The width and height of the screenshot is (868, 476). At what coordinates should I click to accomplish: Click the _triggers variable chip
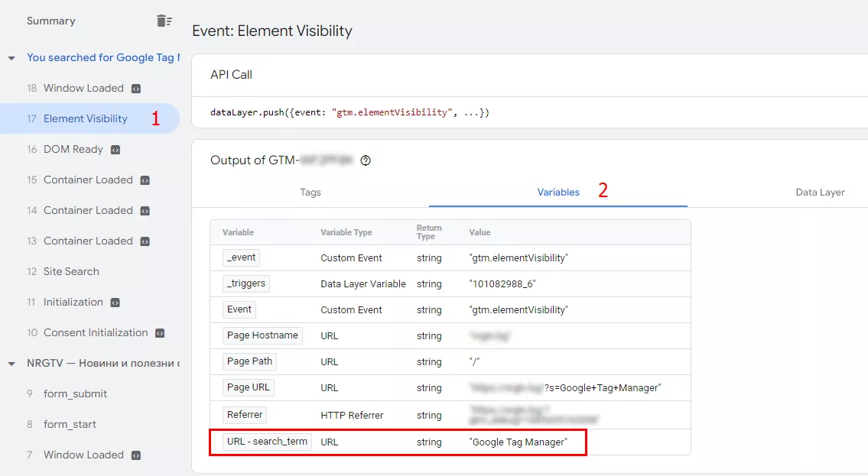(245, 283)
